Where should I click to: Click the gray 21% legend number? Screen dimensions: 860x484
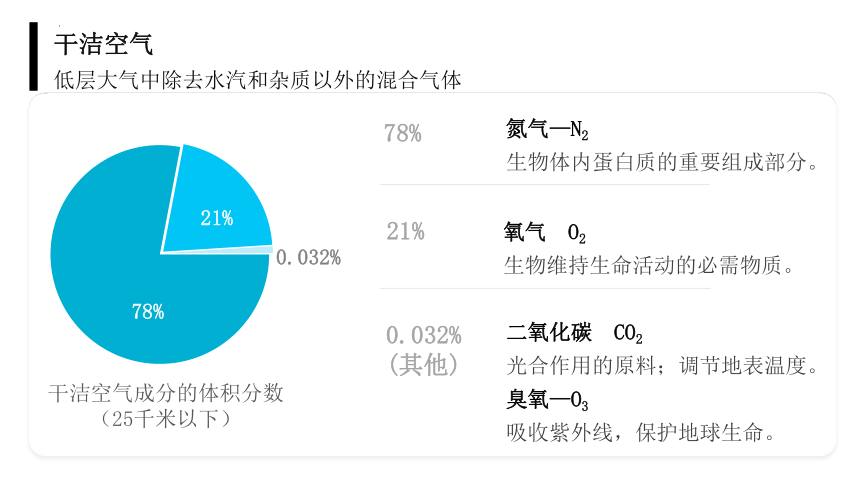pyautogui.click(x=405, y=232)
